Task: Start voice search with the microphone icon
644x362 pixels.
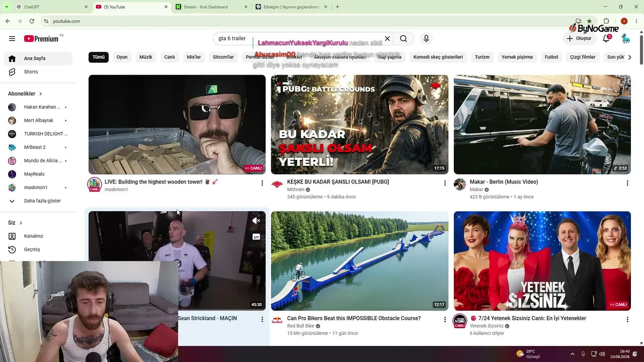Action: click(426, 39)
